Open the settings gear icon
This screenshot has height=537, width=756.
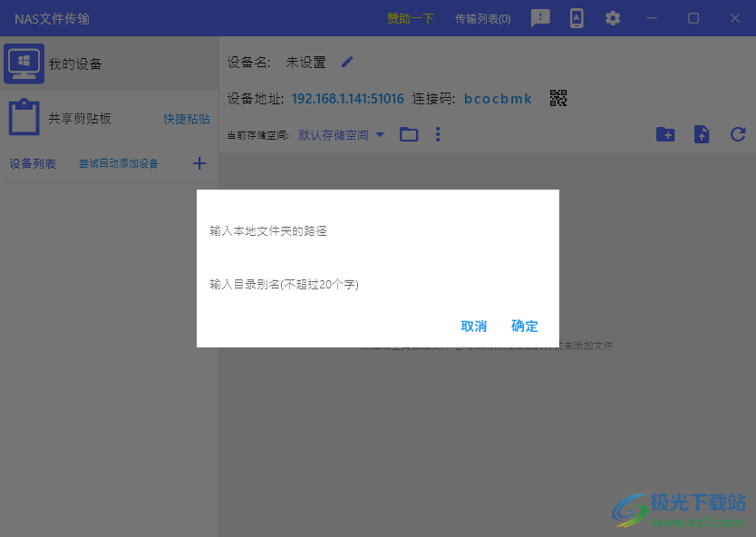pos(613,18)
